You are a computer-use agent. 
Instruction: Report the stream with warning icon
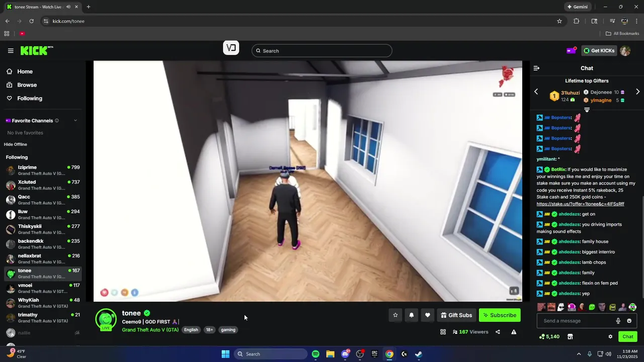tap(514, 332)
